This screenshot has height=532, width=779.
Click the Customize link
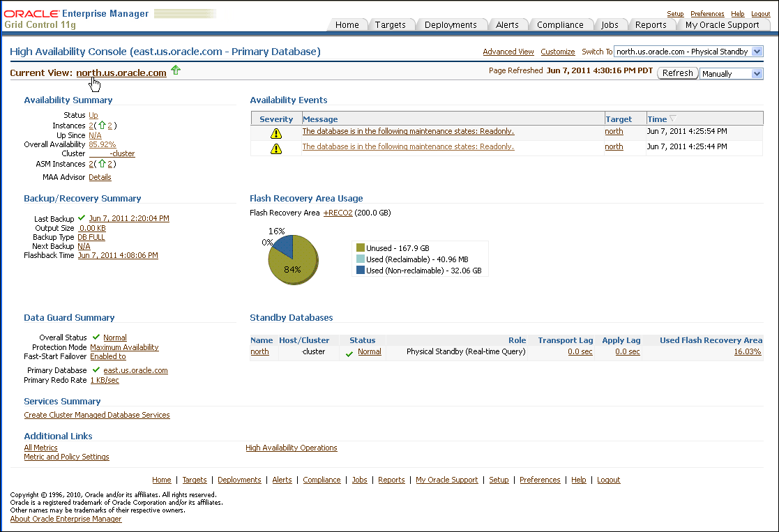click(x=558, y=52)
